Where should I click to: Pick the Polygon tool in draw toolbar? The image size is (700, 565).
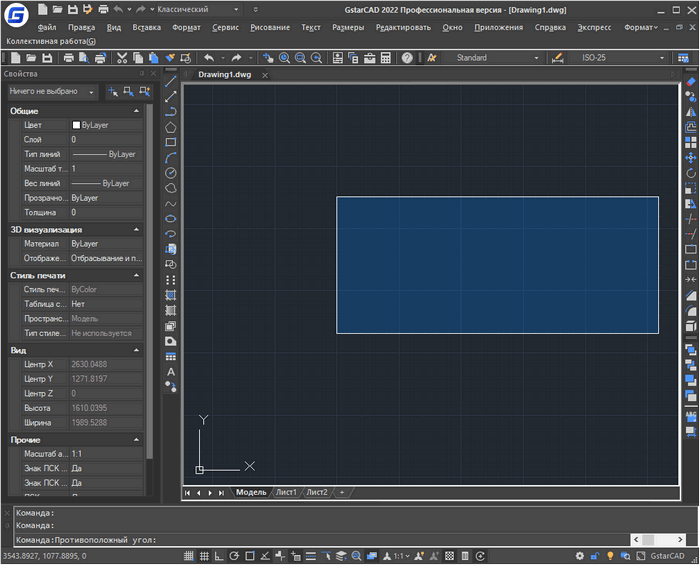tap(171, 127)
